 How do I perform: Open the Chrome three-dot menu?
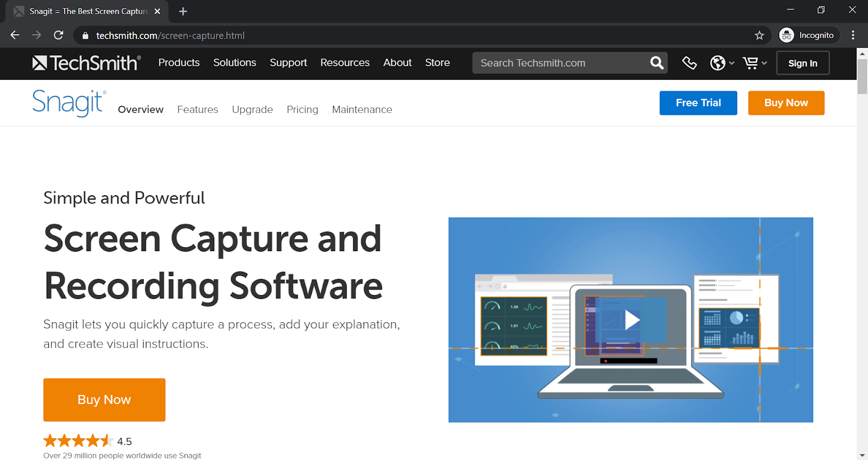pyautogui.click(x=853, y=35)
